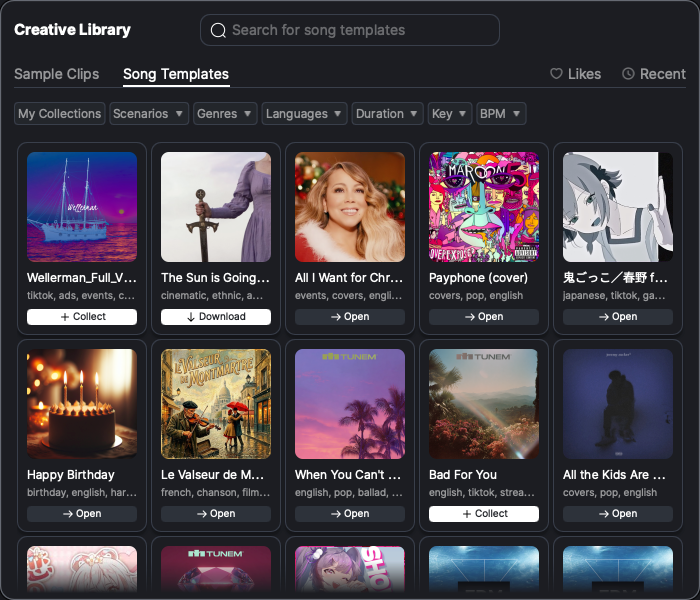Show the Recent items

pyautogui.click(x=654, y=74)
